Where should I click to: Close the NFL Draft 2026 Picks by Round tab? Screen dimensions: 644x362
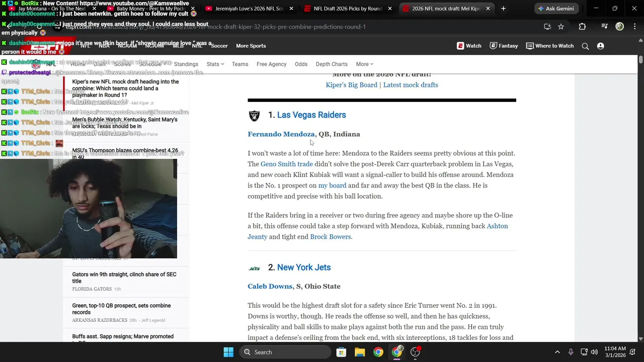(390, 9)
